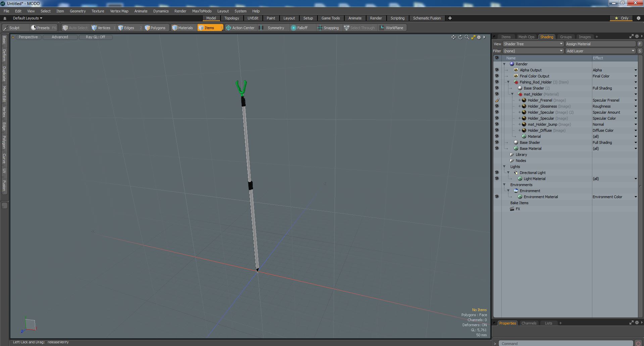Click the viewport pan (move) icon

click(x=453, y=37)
